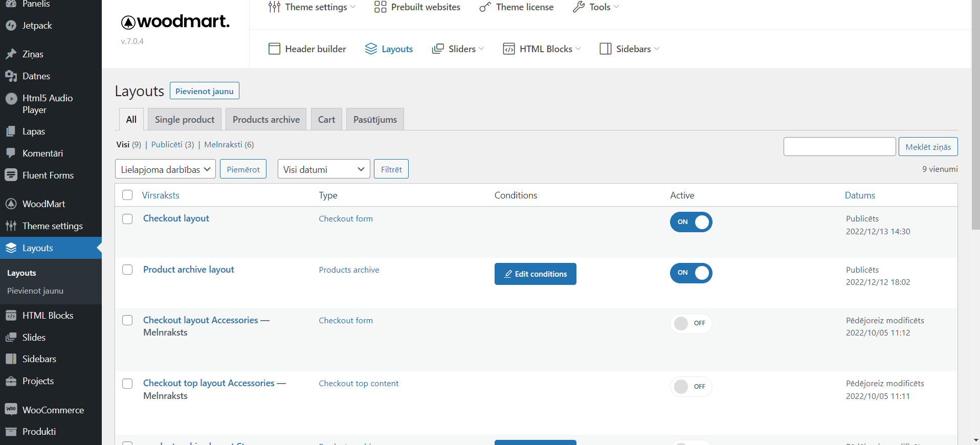980x445 pixels.
Task: Sort by the Datums column header
Action: pos(860,195)
